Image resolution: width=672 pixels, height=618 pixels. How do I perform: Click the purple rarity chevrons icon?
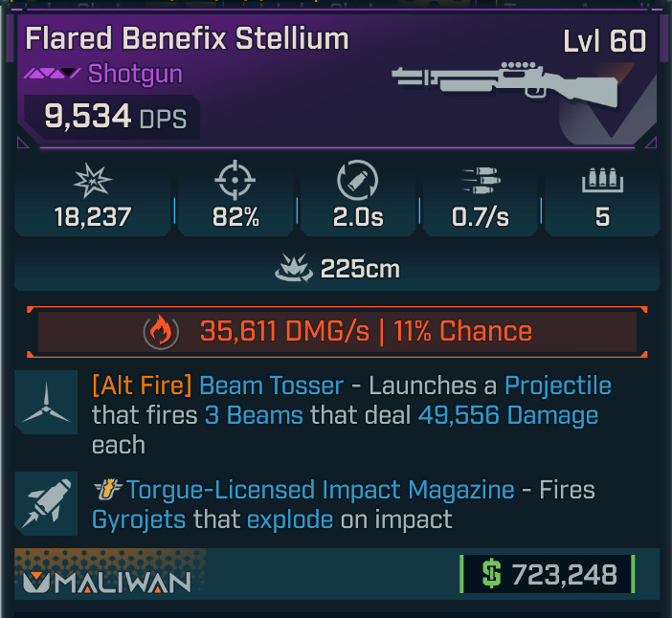52,74
